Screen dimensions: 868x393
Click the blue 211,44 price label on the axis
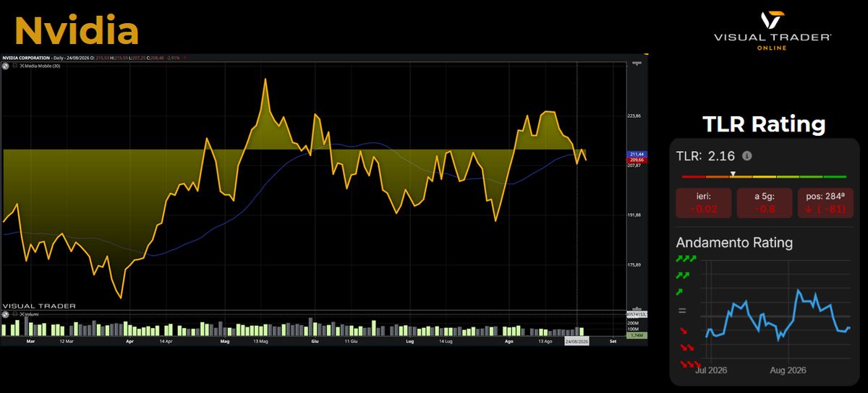click(x=637, y=155)
